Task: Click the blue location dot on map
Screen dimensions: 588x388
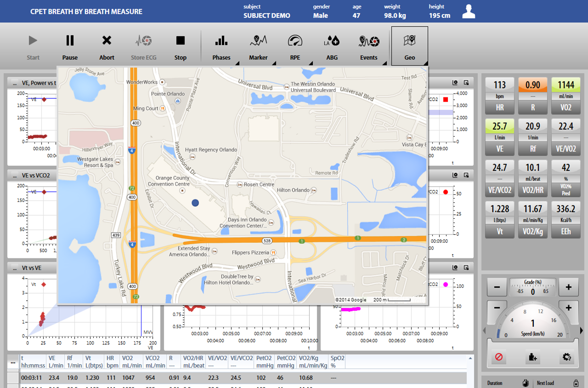Action: click(195, 203)
